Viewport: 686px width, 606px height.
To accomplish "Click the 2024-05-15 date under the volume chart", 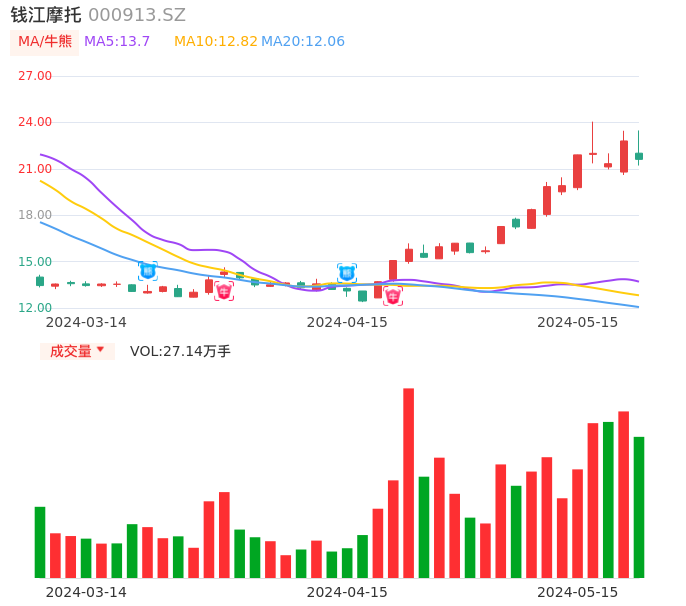I will pyautogui.click(x=578, y=592).
